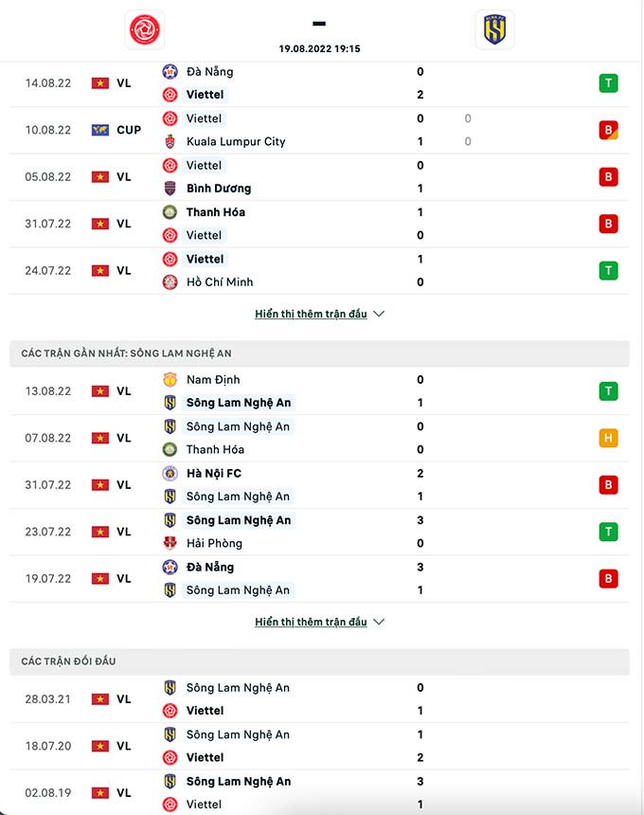Click green T badge for Nam Định match

point(608,391)
